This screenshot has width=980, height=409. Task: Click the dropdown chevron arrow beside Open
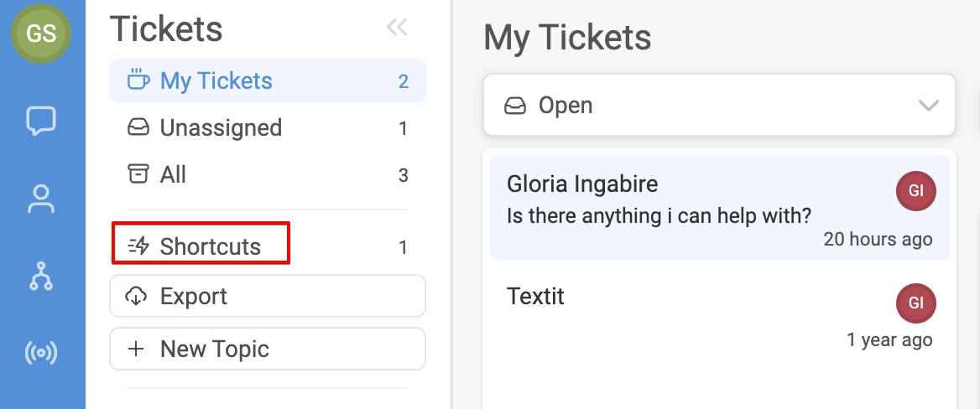[929, 106]
